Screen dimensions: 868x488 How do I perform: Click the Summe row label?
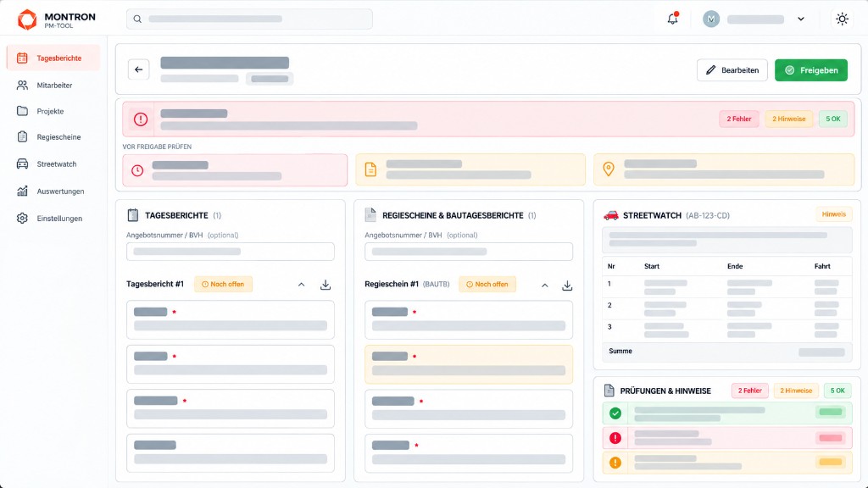tap(620, 351)
